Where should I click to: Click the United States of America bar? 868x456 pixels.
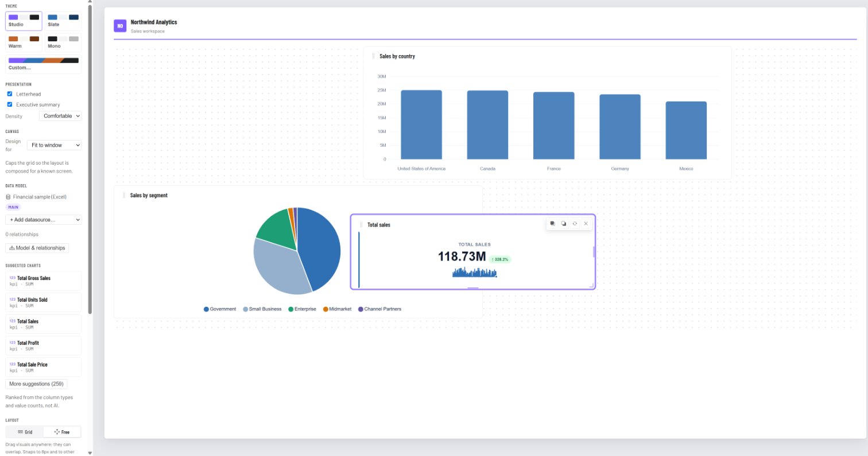click(421, 124)
